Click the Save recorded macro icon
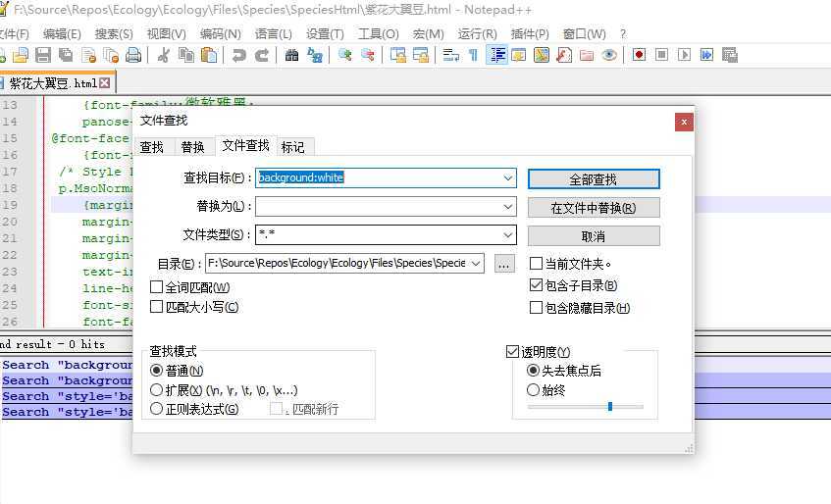The image size is (831, 504). [730, 55]
